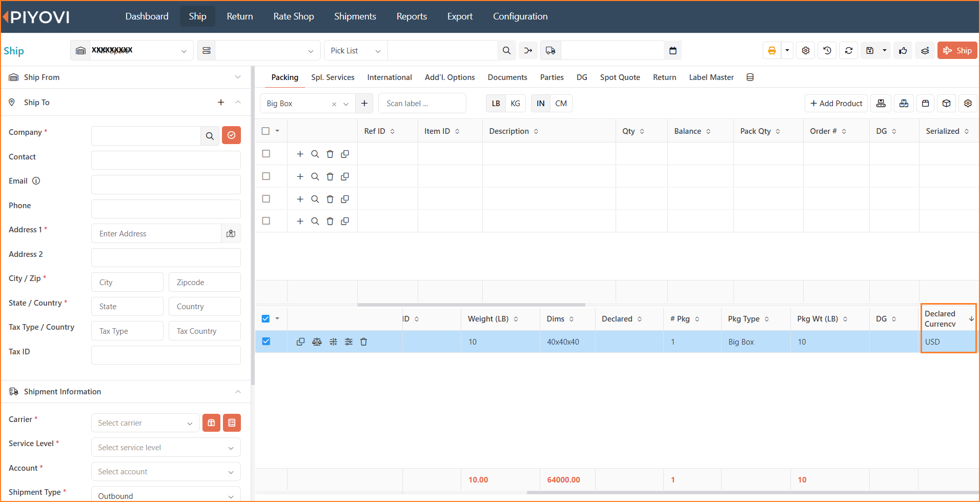Click the orange rate shop icon beside carrier
This screenshot has width=980, height=502.
click(x=211, y=423)
